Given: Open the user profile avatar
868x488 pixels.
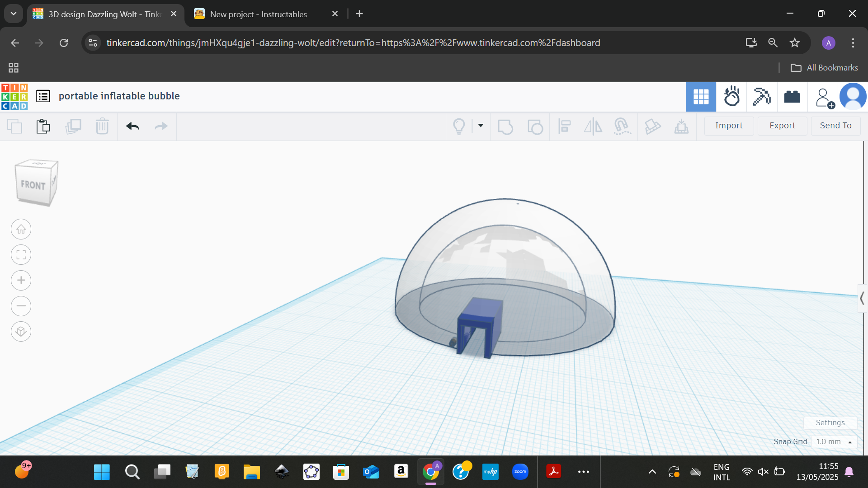Looking at the screenshot, I should [x=853, y=97].
